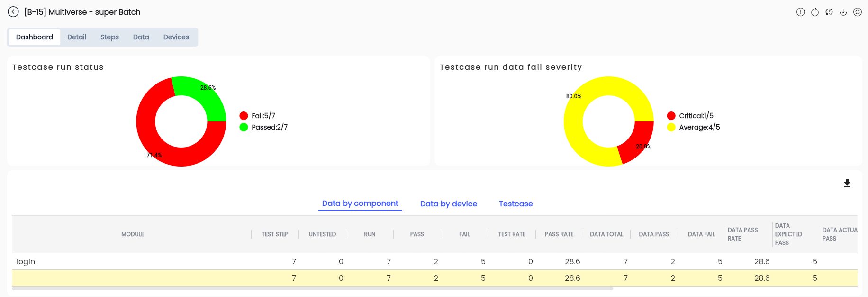Sort by the TEST RATE column header
This screenshot has width=868, height=297.
pyautogui.click(x=512, y=234)
